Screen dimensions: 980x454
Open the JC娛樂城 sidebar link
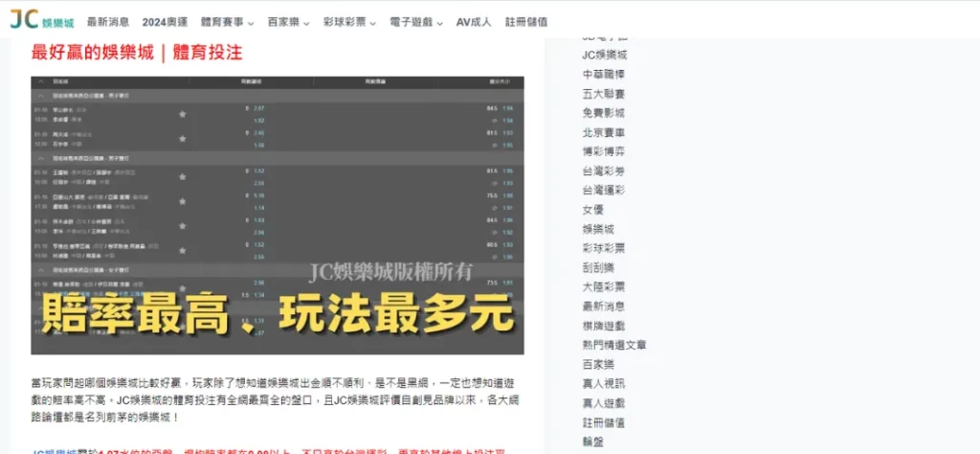[605, 55]
